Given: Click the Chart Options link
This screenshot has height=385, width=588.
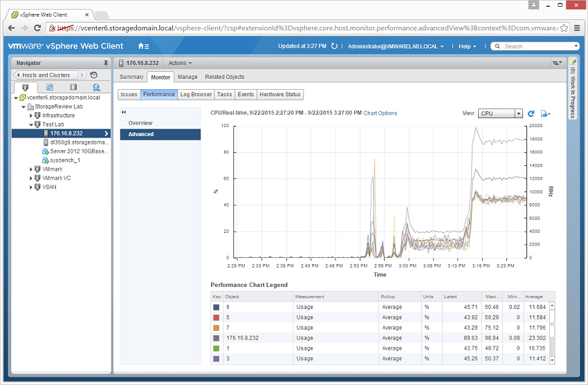Looking at the screenshot, I should coord(380,113).
